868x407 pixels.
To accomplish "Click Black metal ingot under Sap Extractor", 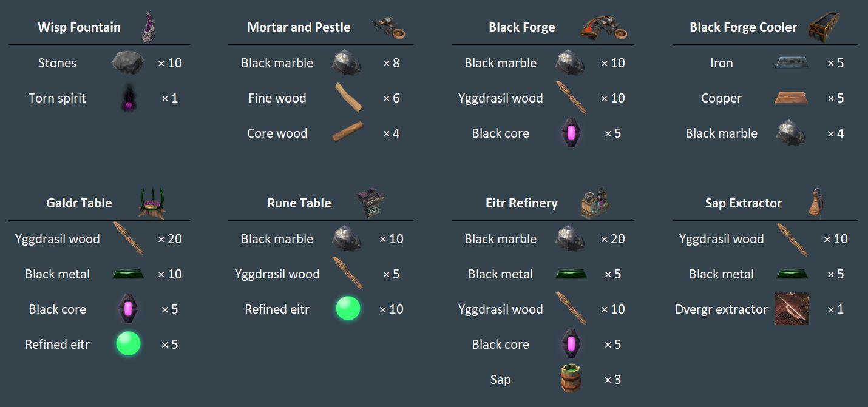I will coord(792,274).
